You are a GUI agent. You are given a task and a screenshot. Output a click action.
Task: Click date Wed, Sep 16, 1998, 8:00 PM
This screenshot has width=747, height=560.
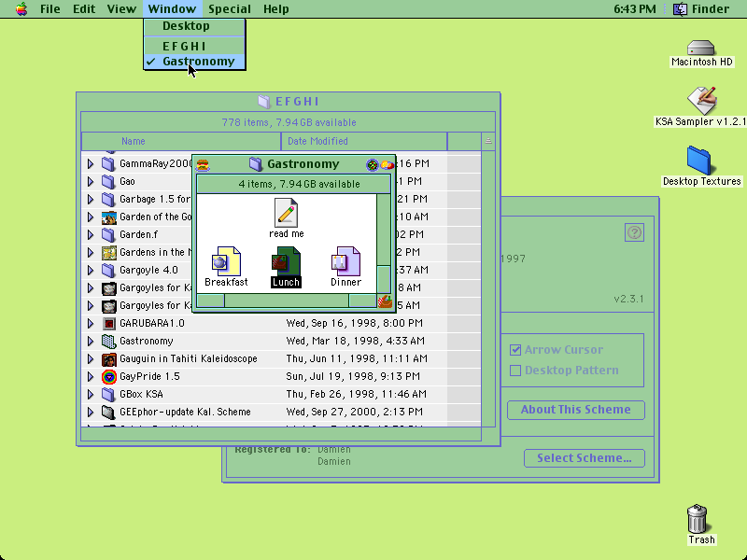(x=355, y=323)
